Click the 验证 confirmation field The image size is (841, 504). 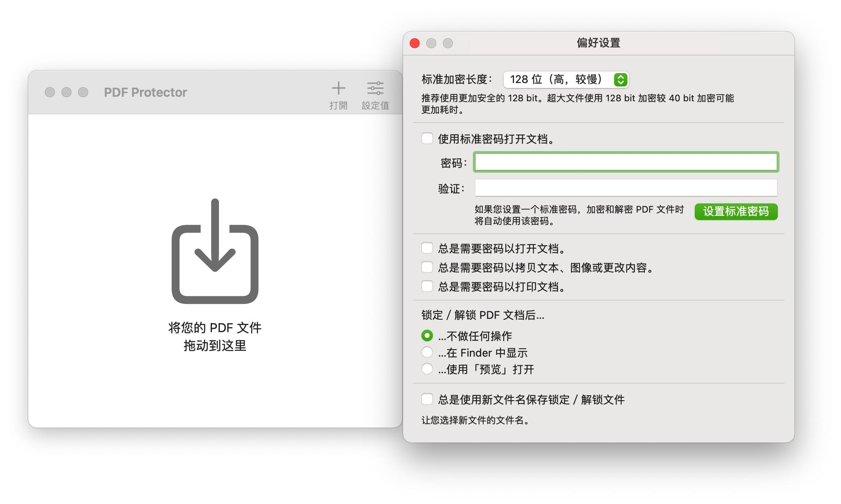point(623,188)
